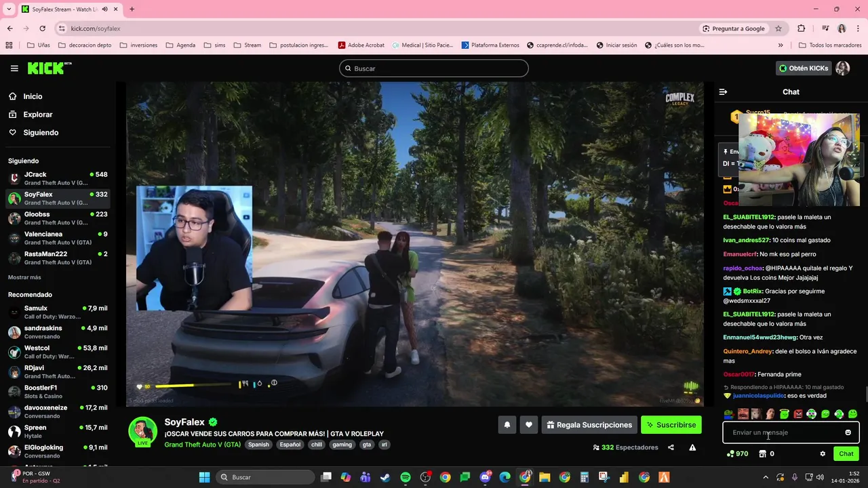Click Regala Suscripciones button
The image size is (868, 488).
pos(589,425)
